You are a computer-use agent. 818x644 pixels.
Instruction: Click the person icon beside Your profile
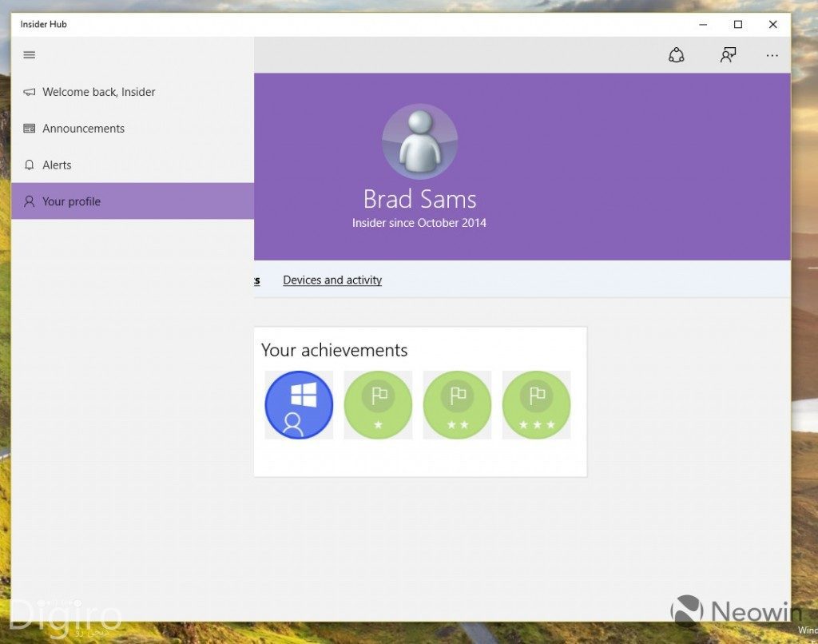tap(30, 201)
